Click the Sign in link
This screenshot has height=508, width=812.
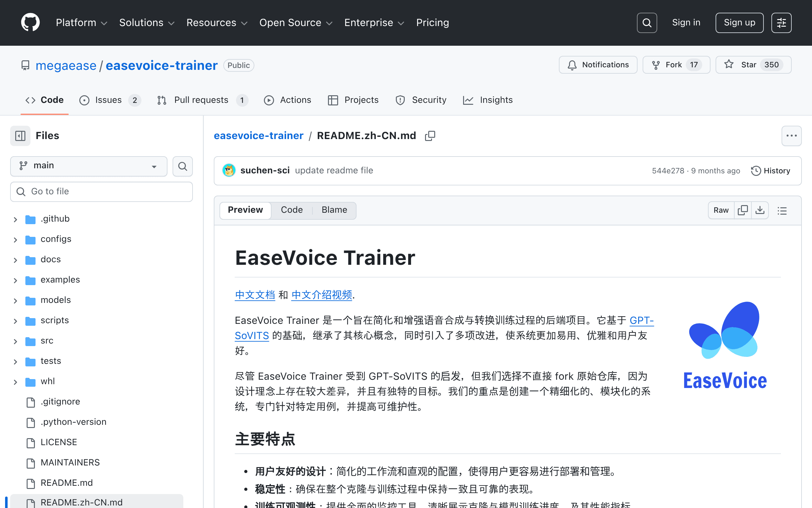686,23
